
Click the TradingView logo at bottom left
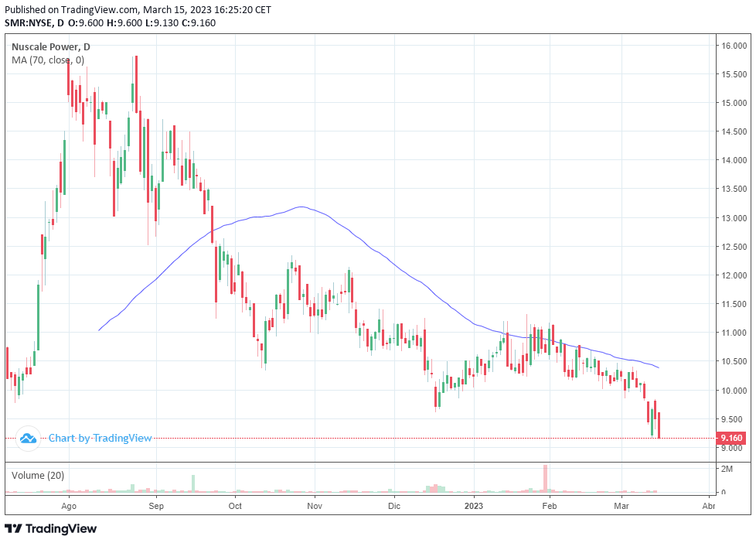point(50,528)
